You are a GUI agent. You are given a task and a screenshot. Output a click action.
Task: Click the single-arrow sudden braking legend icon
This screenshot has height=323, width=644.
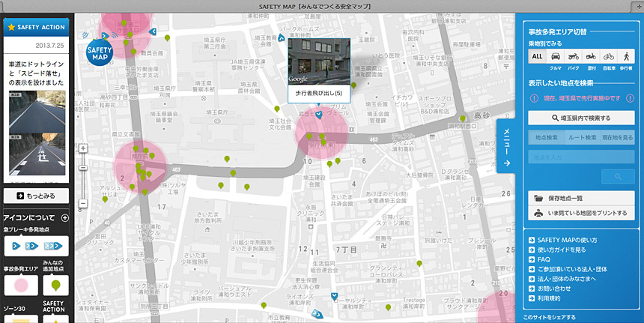[16, 246]
